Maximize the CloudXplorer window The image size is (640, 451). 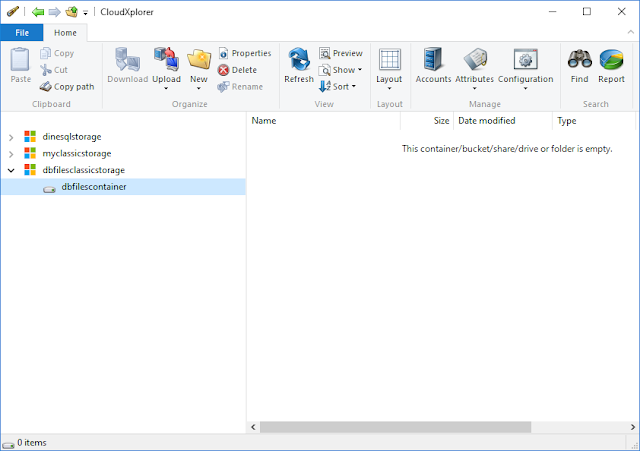click(587, 11)
